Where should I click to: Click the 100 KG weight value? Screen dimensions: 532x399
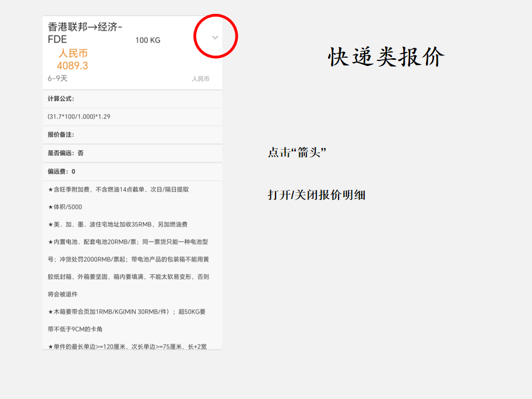147,40
